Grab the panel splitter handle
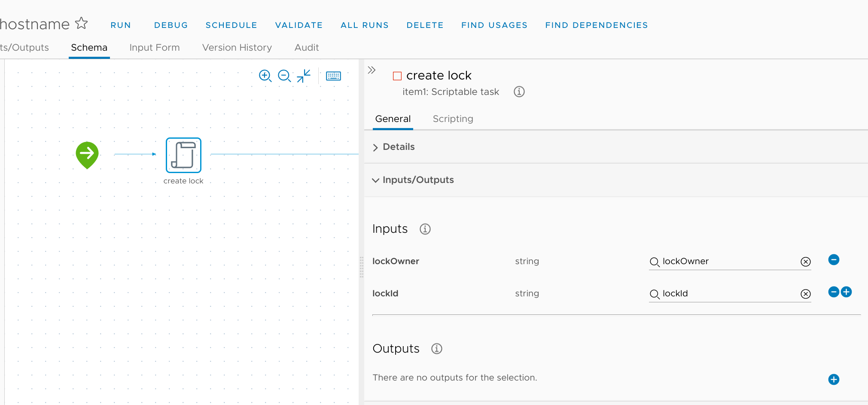This screenshot has height=405, width=868. click(362, 267)
